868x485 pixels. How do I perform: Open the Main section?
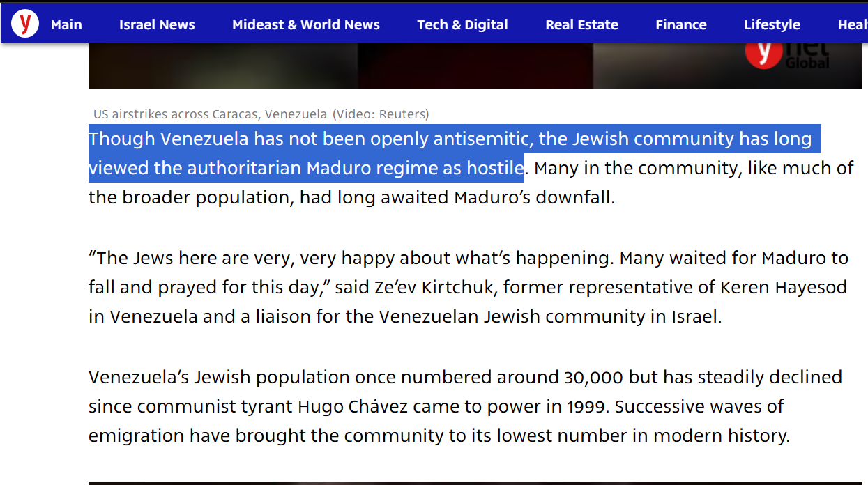(66, 25)
